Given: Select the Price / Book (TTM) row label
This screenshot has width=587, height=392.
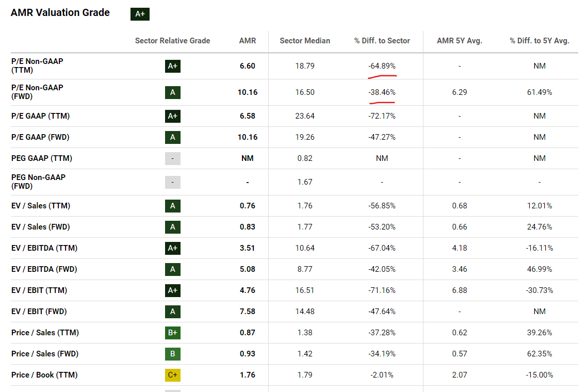Looking at the screenshot, I should point(44,375).
